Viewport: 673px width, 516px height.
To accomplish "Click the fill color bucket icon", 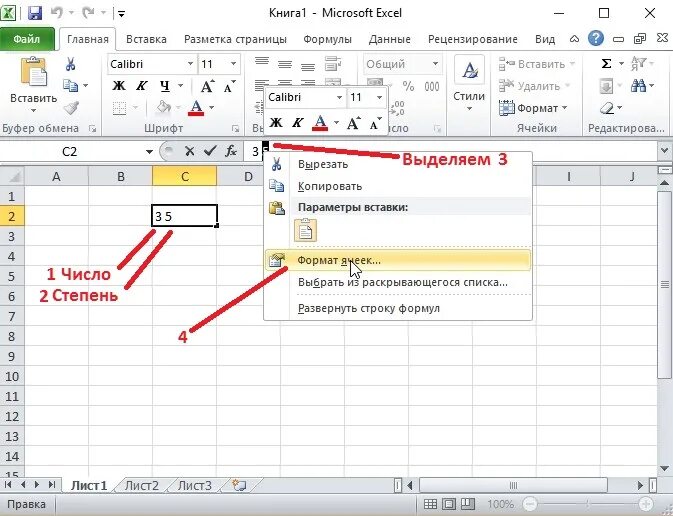I will [x=164, y=107].
